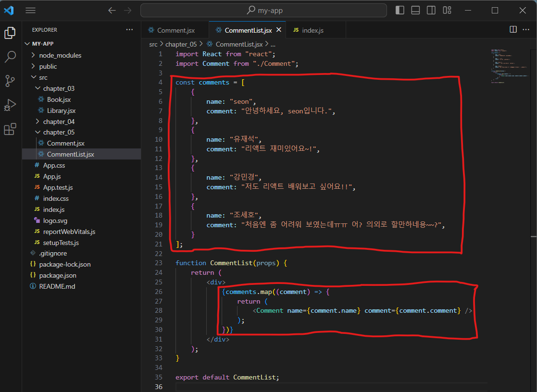Viewport: 537px width, 392px height.
Task: Expand the node_modules folder
Action: coord(60,55)
